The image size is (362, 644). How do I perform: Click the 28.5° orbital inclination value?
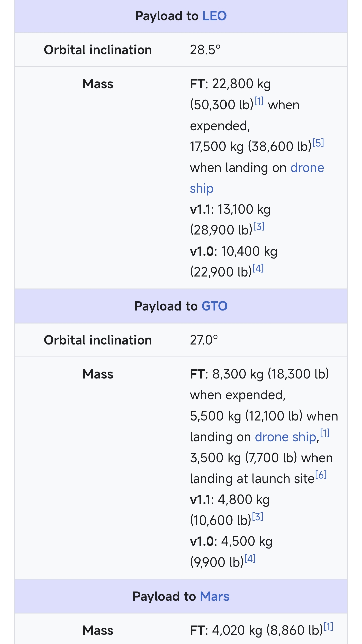[x=205, y=50]
